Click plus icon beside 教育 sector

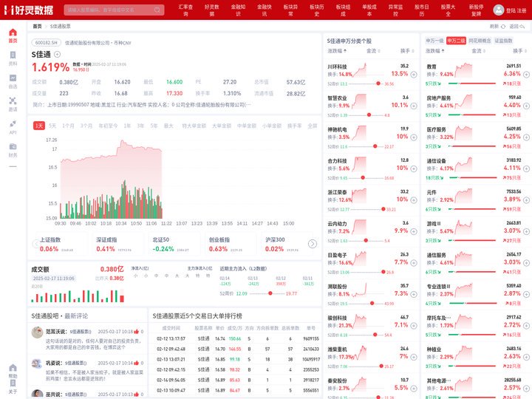click(526, 75)
